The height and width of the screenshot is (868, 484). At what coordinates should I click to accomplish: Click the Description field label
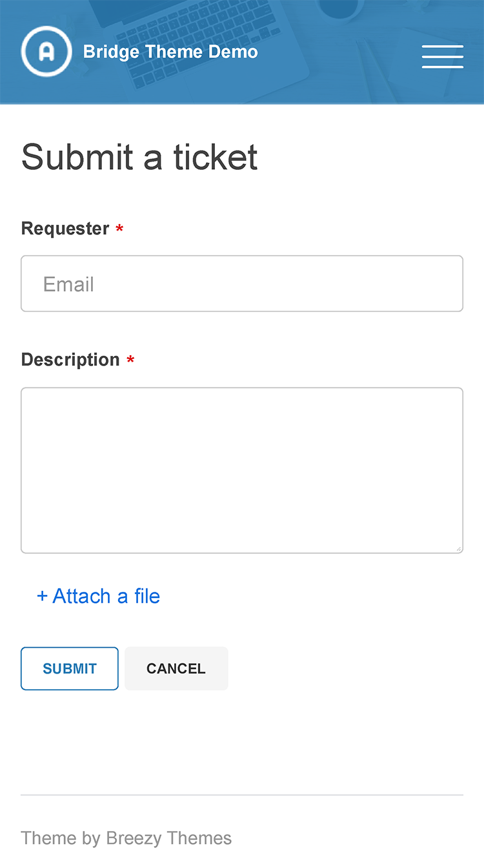[x=70, y=360]
